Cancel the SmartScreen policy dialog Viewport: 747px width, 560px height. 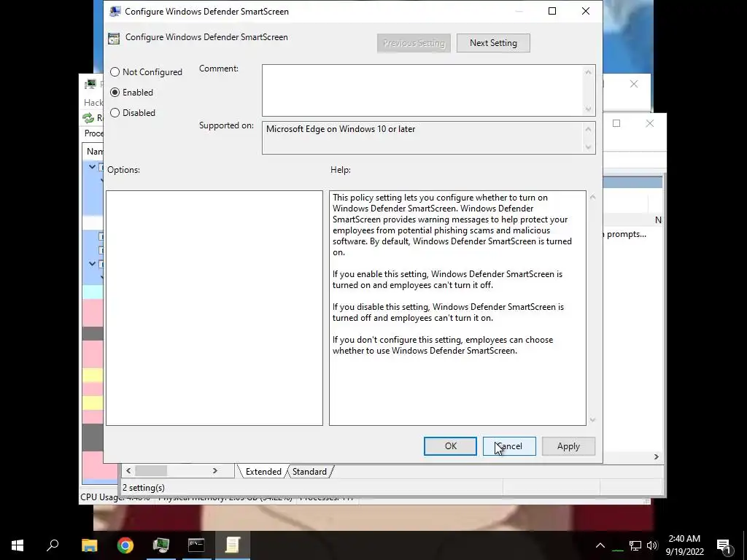click(509, 446)
